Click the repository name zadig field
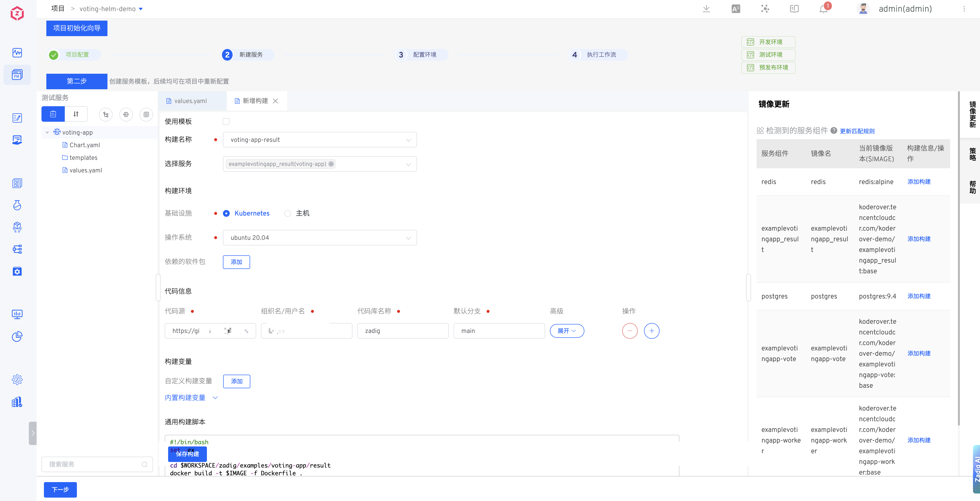 [403, 331]
